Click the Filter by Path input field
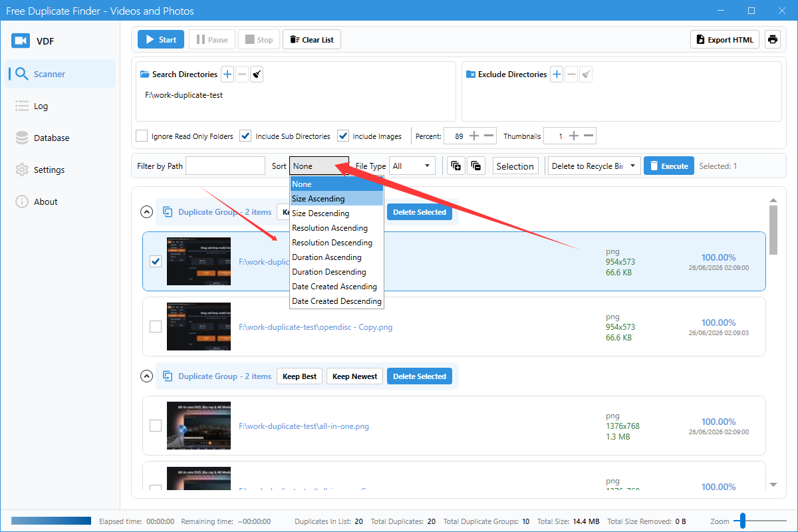 coord(225,166)
